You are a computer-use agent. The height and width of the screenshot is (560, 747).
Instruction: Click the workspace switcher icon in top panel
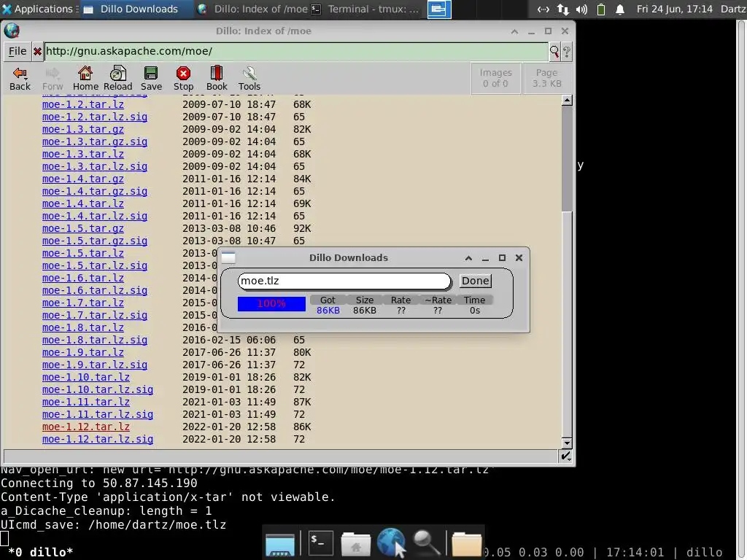[438, 9]
